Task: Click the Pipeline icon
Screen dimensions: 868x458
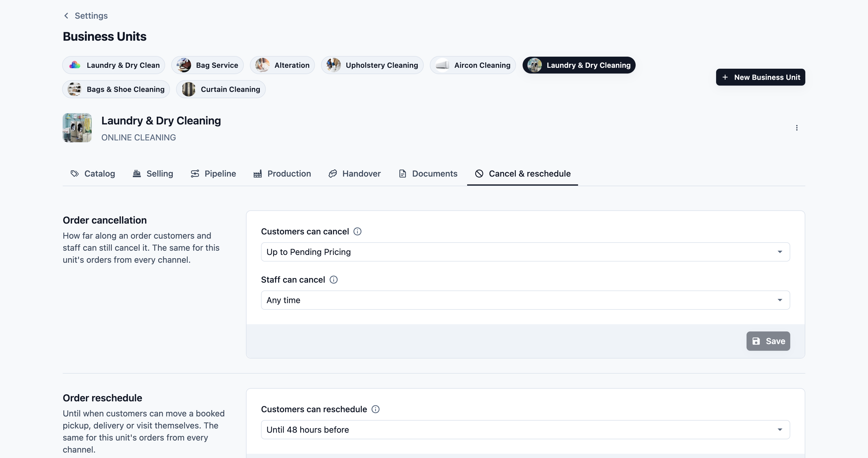Action: (195, 174)
